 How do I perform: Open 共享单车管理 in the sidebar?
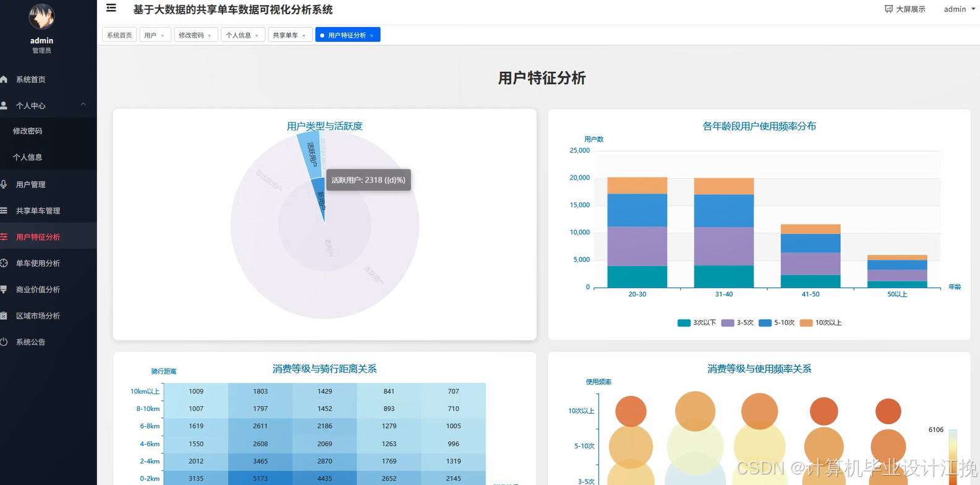[x=48, y=210]
